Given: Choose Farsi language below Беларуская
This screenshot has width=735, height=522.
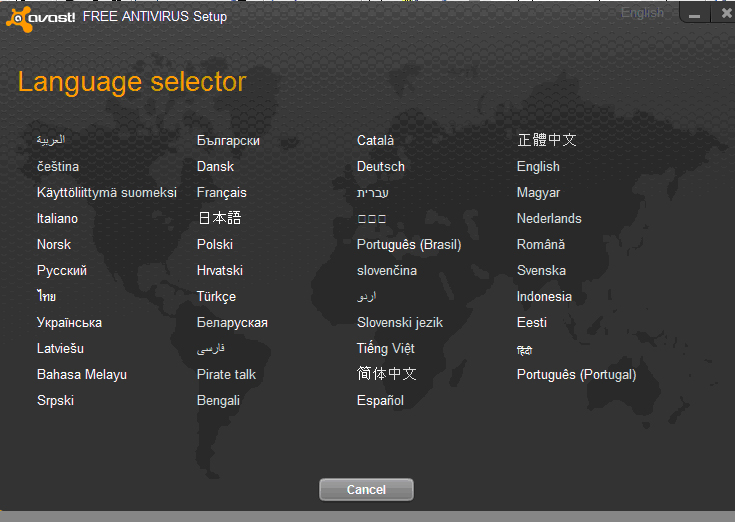Looking at the screenshot, I should click(211, 349).
